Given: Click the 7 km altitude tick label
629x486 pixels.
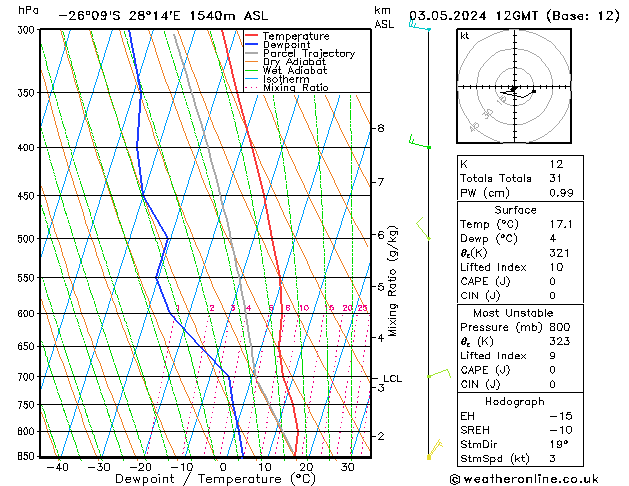Looking at the screenshot, I should (x=381, y=182).
